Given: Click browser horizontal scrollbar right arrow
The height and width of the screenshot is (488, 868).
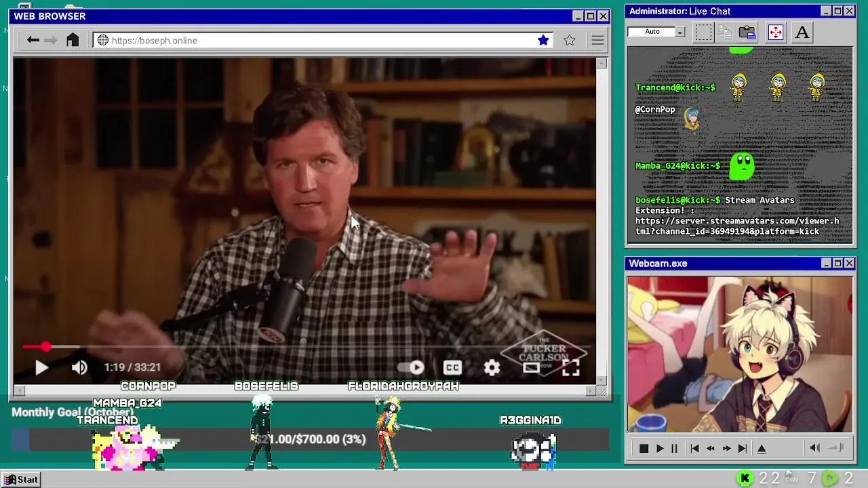Looking at the screenshot, I should (591, 390).
